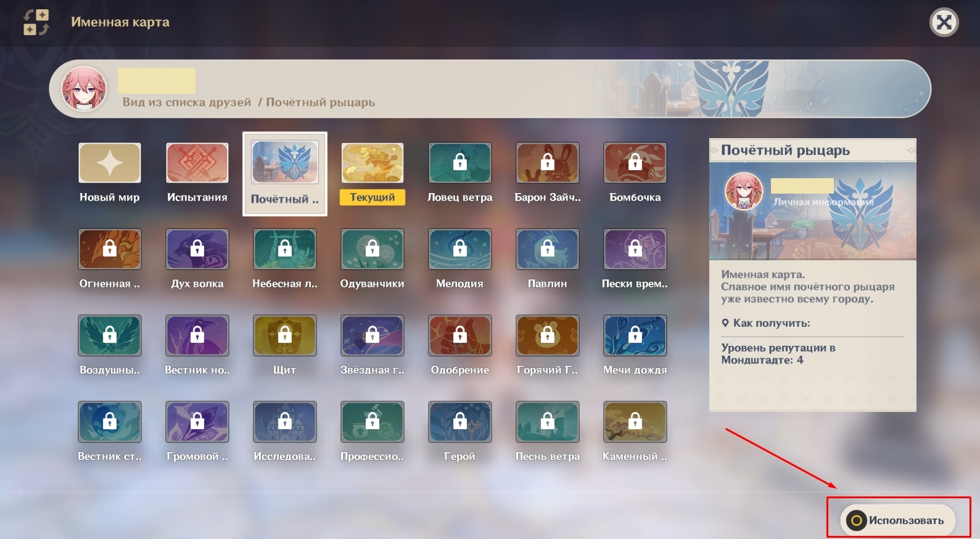Image resolution: width=980 pixels, height=539 pixels.
Task: Click the Личная информация label
Action: 823,202
